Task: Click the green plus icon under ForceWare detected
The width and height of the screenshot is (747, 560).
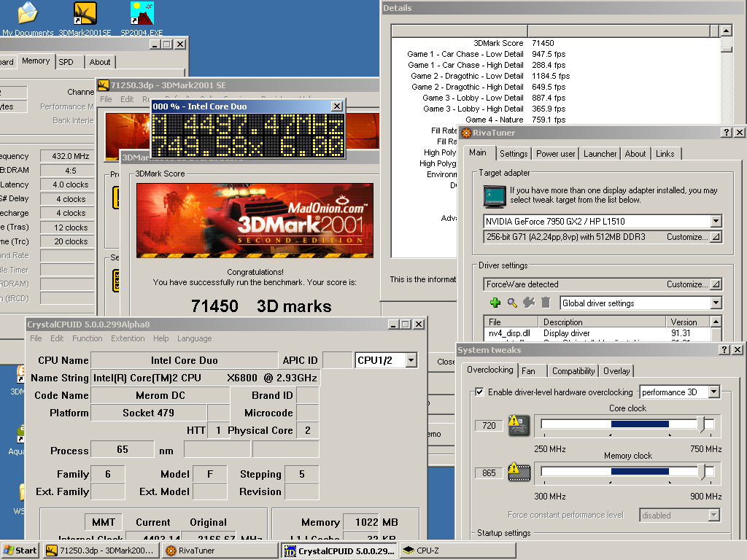Action: pos(495,303)
